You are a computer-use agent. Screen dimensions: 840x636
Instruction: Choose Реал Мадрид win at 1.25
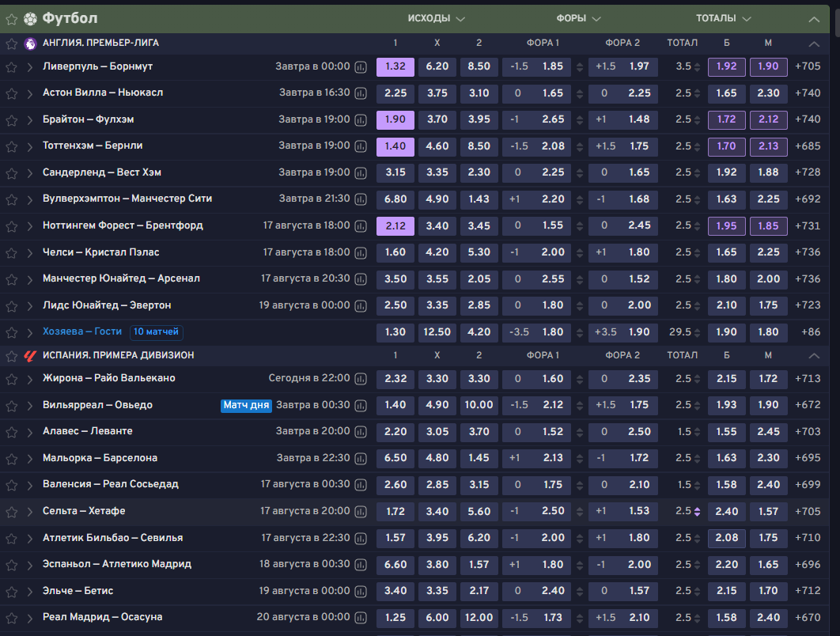[x=395, y=618]
